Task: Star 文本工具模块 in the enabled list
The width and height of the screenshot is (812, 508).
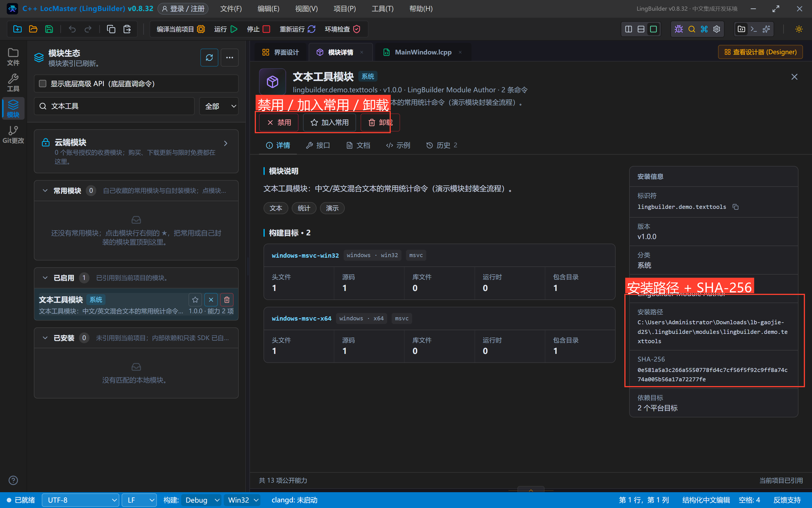Action: click(x=195, y=299)
